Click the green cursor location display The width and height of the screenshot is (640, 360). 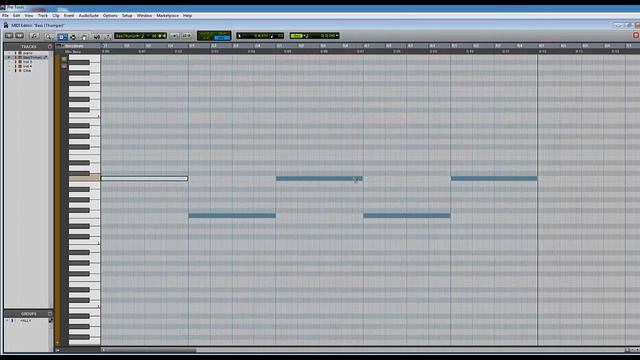pyautogui.click(x=214, y=36)
